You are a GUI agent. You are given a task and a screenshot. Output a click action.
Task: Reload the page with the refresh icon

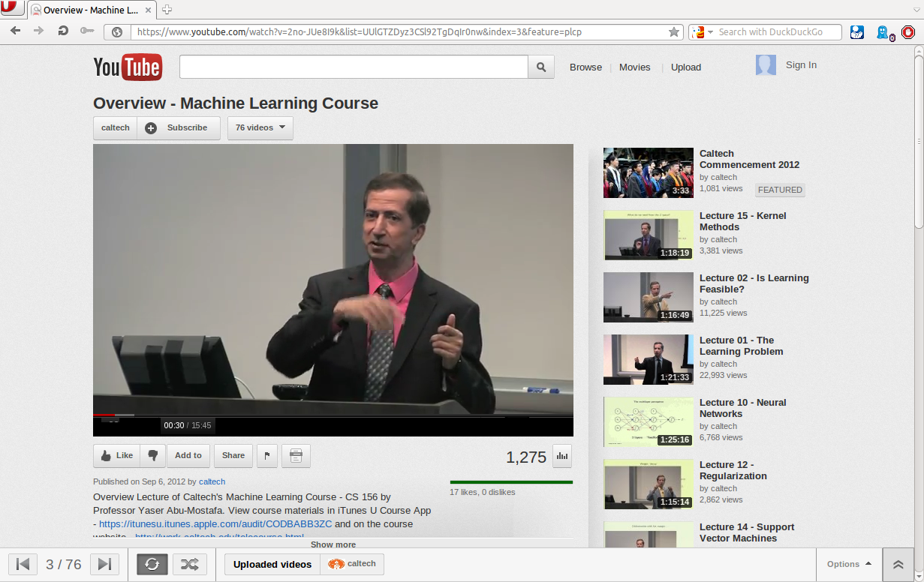[63, 31]
